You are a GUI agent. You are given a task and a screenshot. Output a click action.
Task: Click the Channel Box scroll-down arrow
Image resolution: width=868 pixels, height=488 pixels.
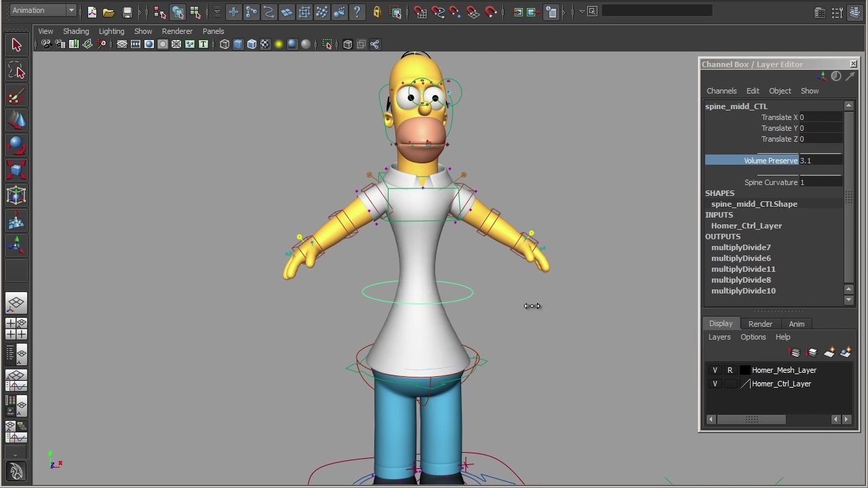(848, 300)
